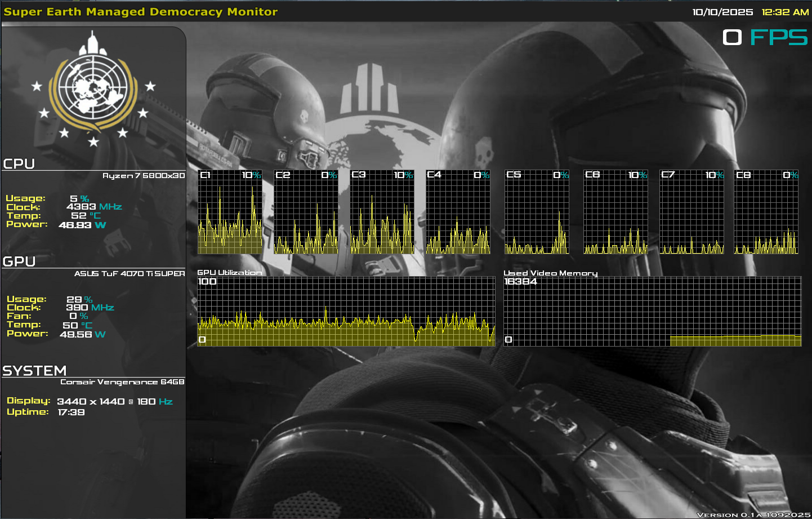Click the GPU section header

point(19,261)
